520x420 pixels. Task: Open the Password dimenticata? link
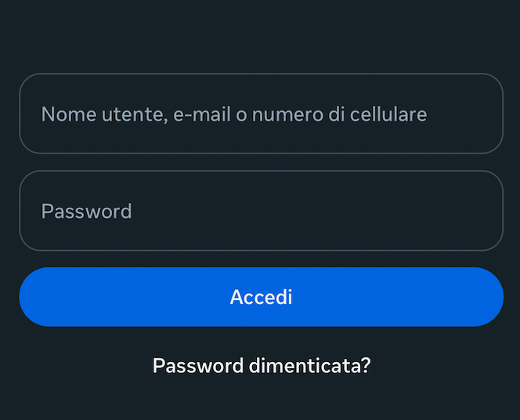pos(262,366)
